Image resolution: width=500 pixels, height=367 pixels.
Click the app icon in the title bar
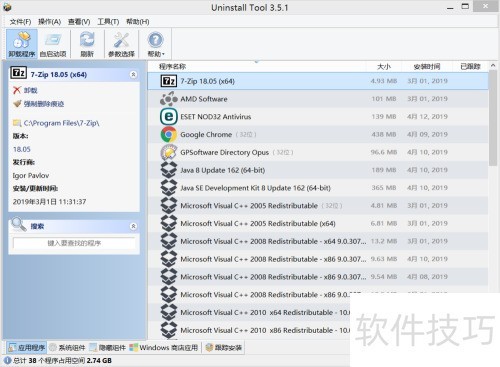pos(7,7)
